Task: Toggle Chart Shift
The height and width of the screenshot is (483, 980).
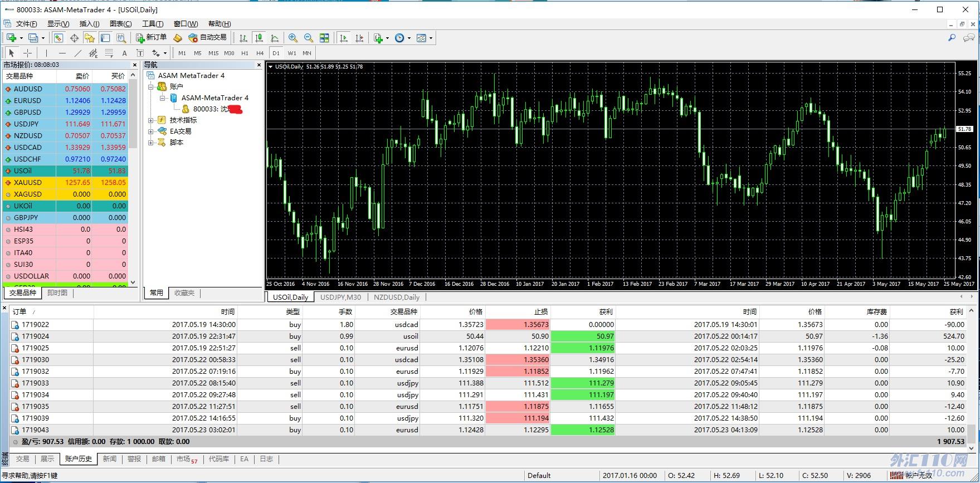Action: pos(359,38)
